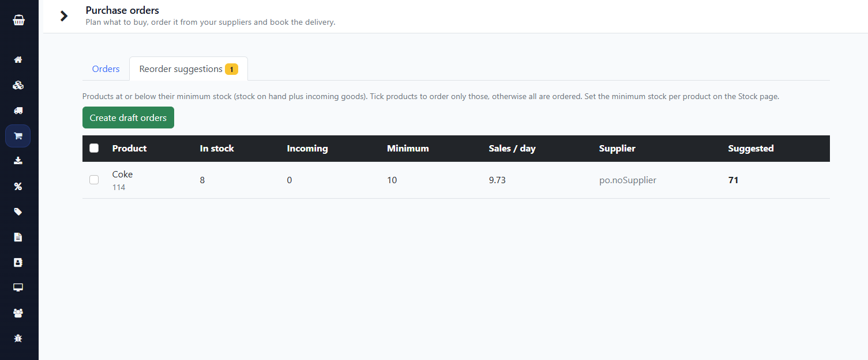Open the home icon in sidebar
Screen dimensions: 868x360
click(x=18, y=60)
